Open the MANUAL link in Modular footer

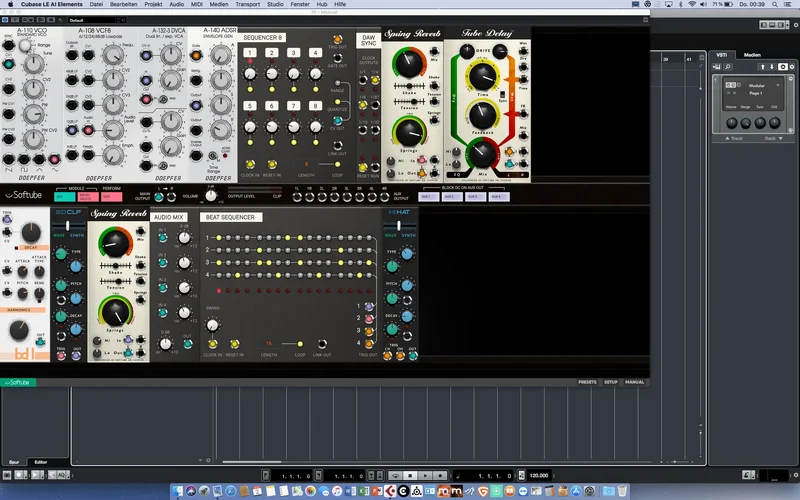(634, 382)
